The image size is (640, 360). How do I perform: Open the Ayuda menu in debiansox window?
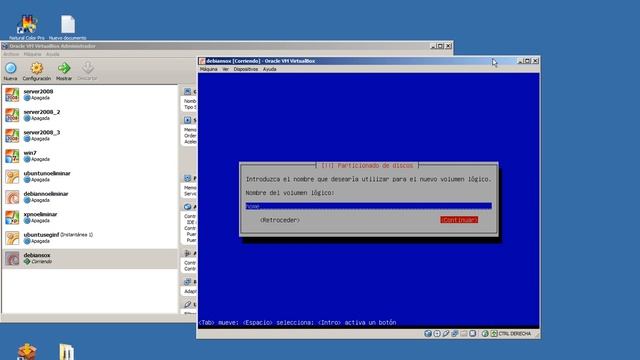click(269, 69)
